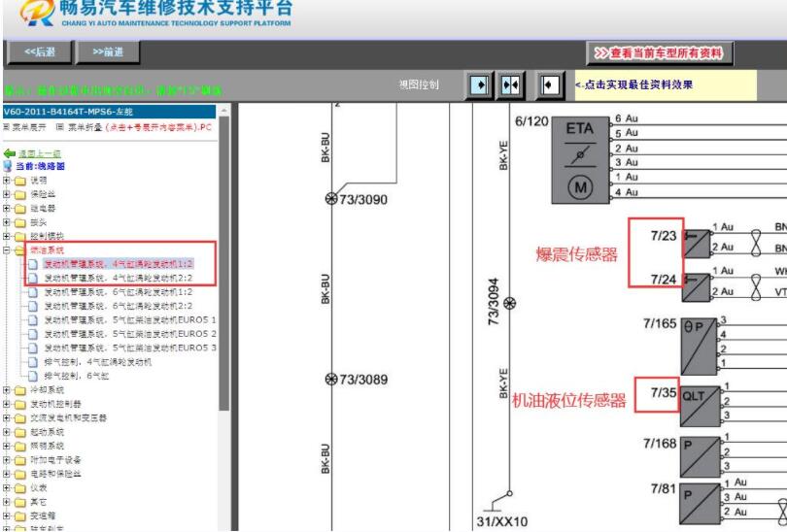This screenshot has width=787, height=532.
Task: Click the view control icon with single right arrow
Action: pos(479,85)
